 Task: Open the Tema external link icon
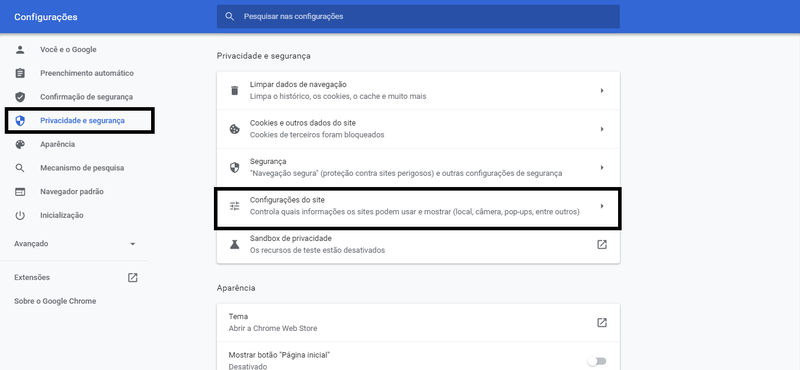click(x=602, y=323)
